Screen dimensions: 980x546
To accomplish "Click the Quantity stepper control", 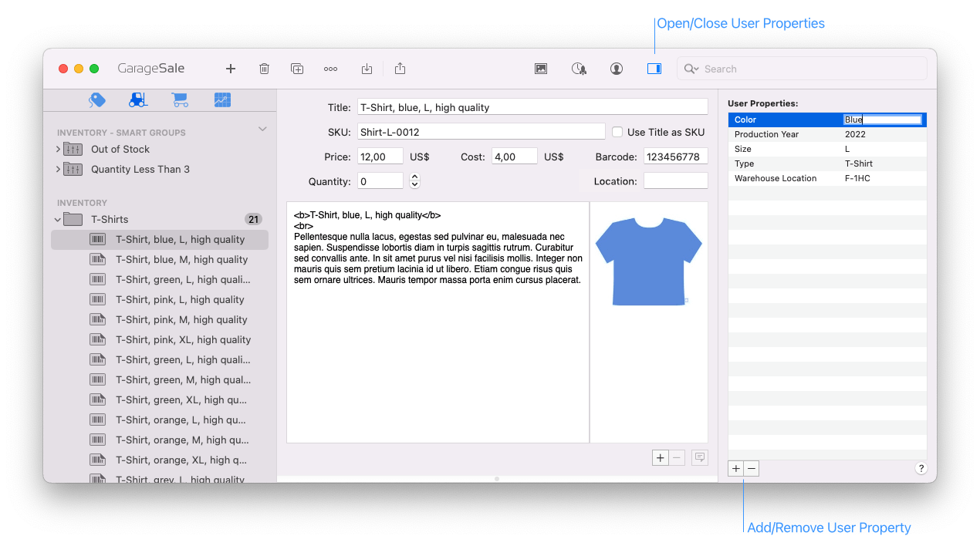I will (x=414, y=181).
